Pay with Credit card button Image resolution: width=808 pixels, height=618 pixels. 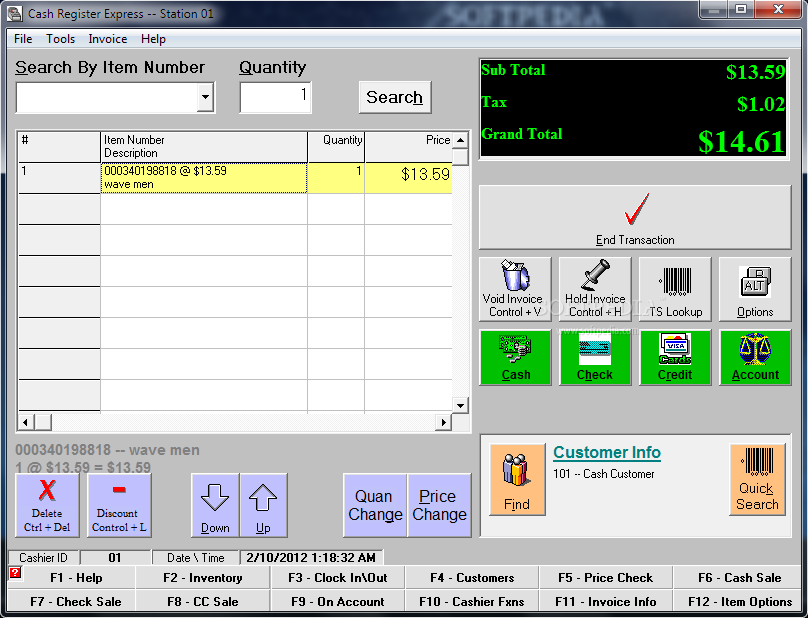tap(675, 358)
